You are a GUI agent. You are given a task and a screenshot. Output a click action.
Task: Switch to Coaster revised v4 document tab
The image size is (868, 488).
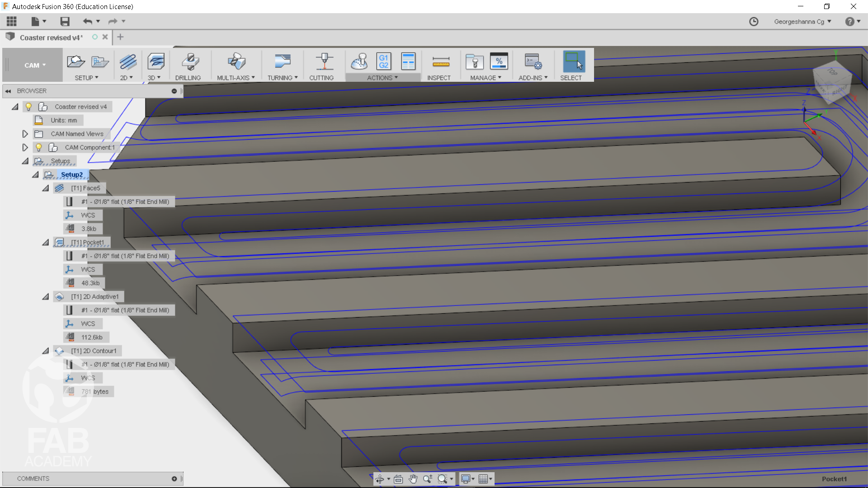[51, 38]
